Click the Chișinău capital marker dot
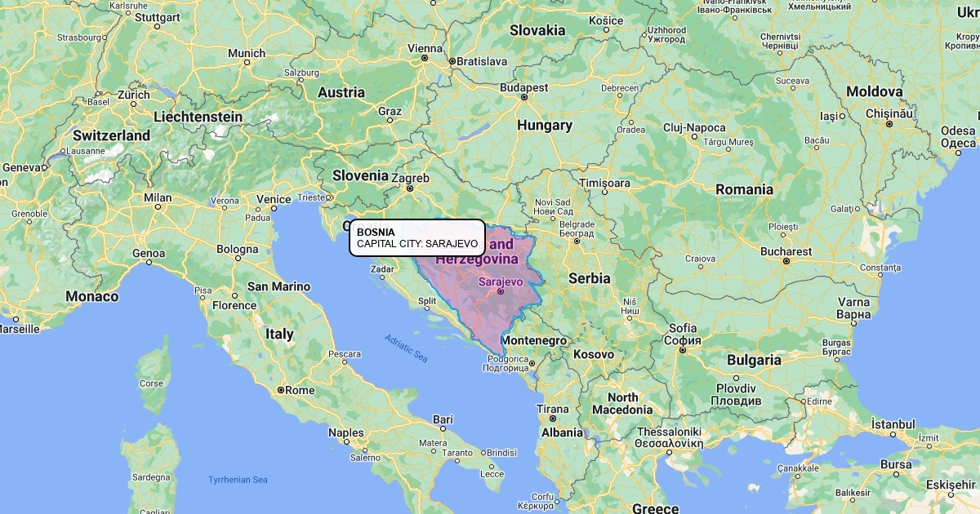This screenshot has height=514, width=980. click(889, 124)
